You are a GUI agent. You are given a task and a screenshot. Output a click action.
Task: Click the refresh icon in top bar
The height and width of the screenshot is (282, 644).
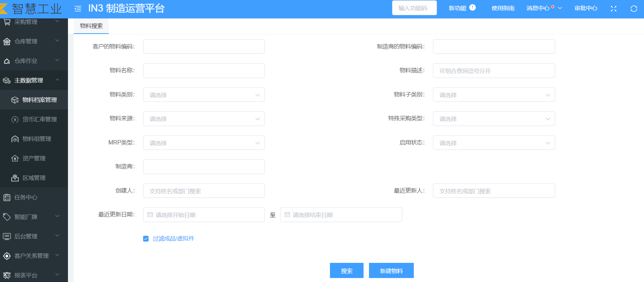634,9
